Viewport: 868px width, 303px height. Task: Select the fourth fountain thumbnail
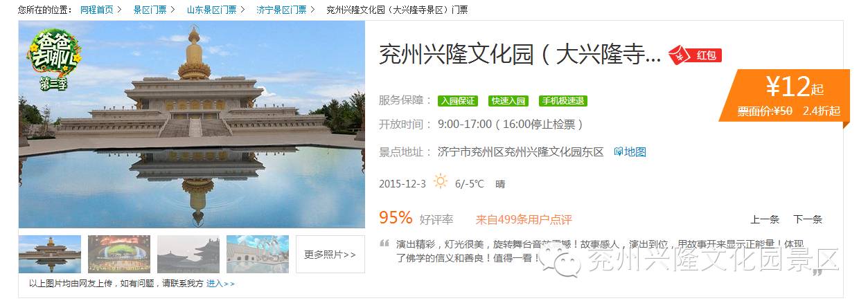[x=258, y=254]
